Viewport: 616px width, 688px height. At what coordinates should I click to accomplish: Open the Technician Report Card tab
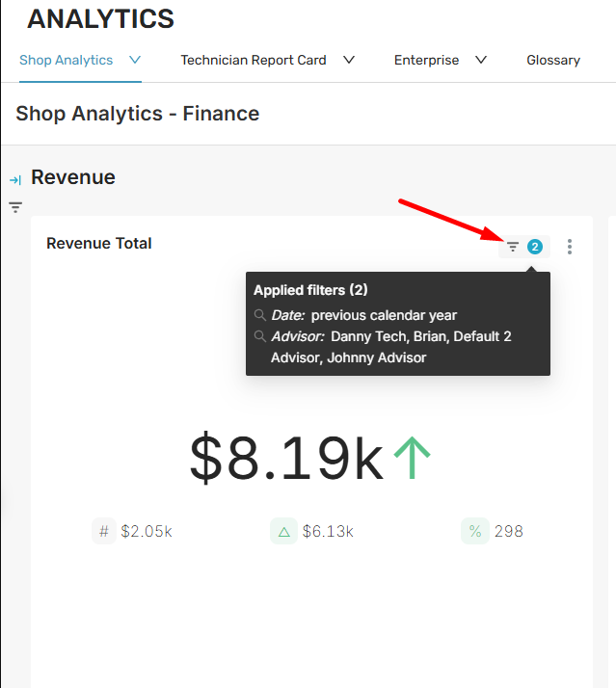pos(254,60)
